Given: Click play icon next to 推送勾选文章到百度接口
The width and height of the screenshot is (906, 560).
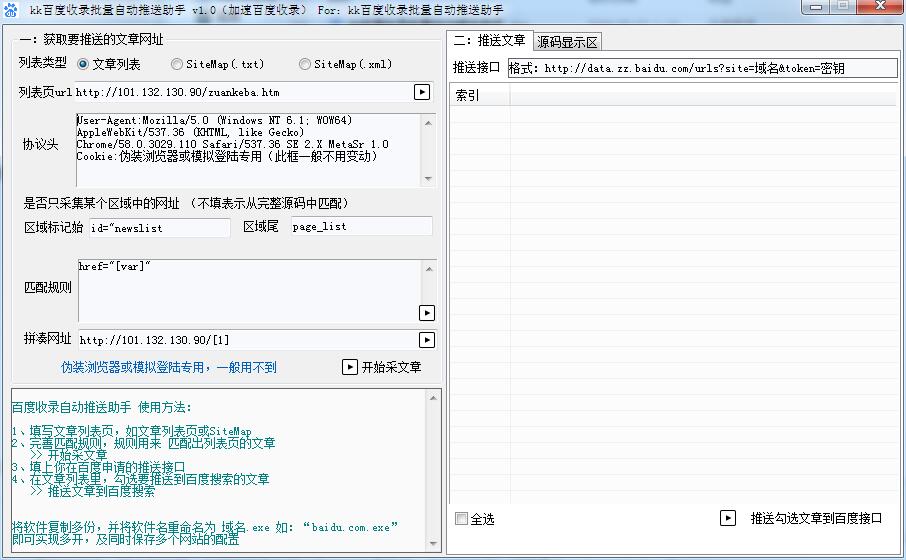Looking at the screenshot, I should click(727, 518).
